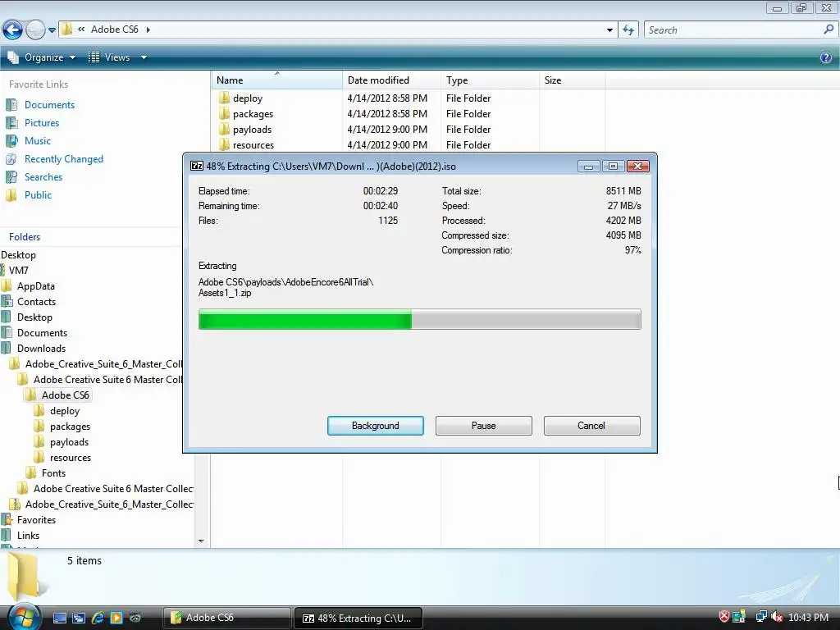840x630 pixels.
Task: Select Contacts in folder tree
Action: pyautogui.click(x=36, y=302)
